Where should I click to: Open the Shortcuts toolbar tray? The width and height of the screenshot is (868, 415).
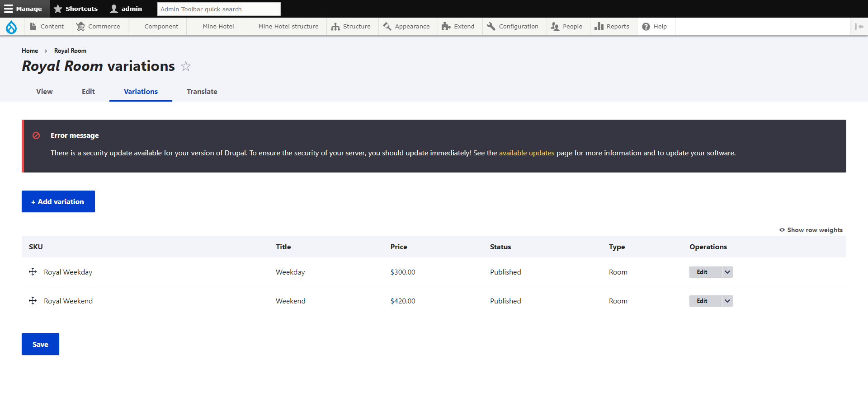pos(75,9)
